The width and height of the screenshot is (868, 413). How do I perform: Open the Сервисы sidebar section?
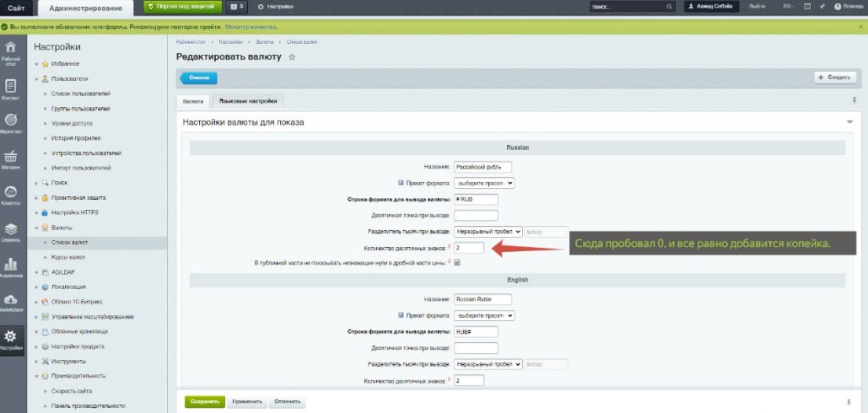pos(10,233)
